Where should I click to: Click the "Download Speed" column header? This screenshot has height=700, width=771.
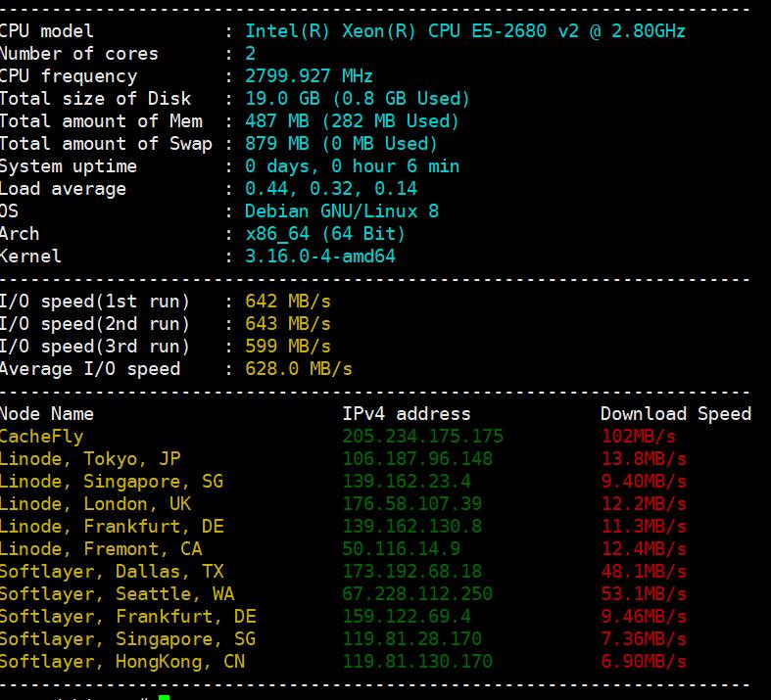(x=676, y=414)
